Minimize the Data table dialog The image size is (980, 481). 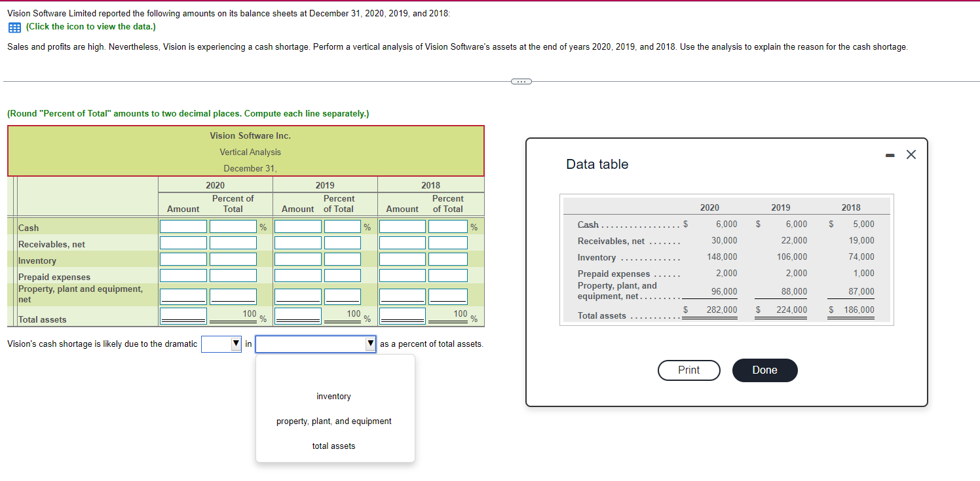pyautogui.click(x=890, y=154)
